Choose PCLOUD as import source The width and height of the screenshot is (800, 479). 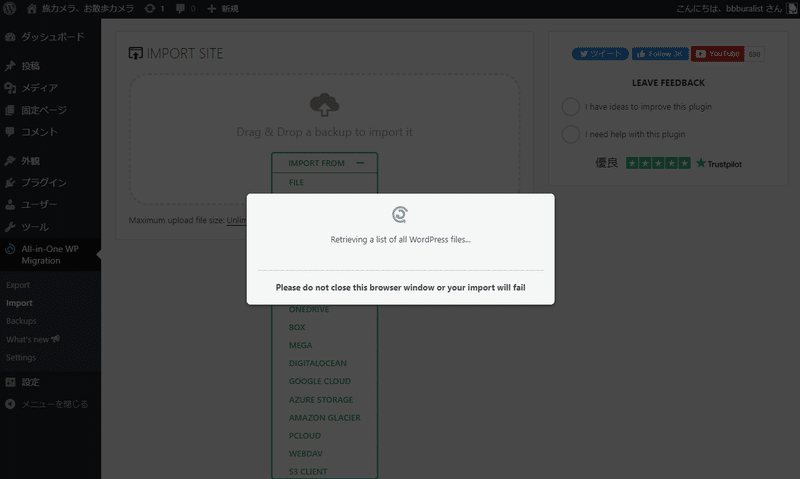305,436
